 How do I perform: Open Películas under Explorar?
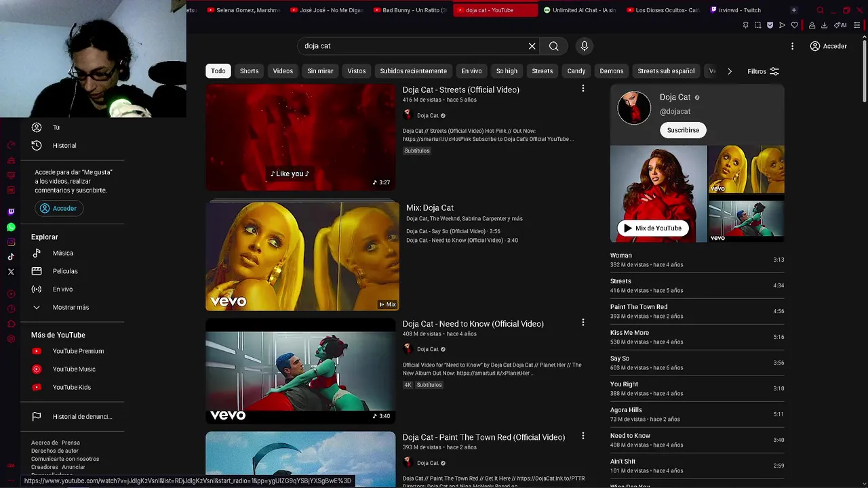pyautogui.click(x=65, y=271)
